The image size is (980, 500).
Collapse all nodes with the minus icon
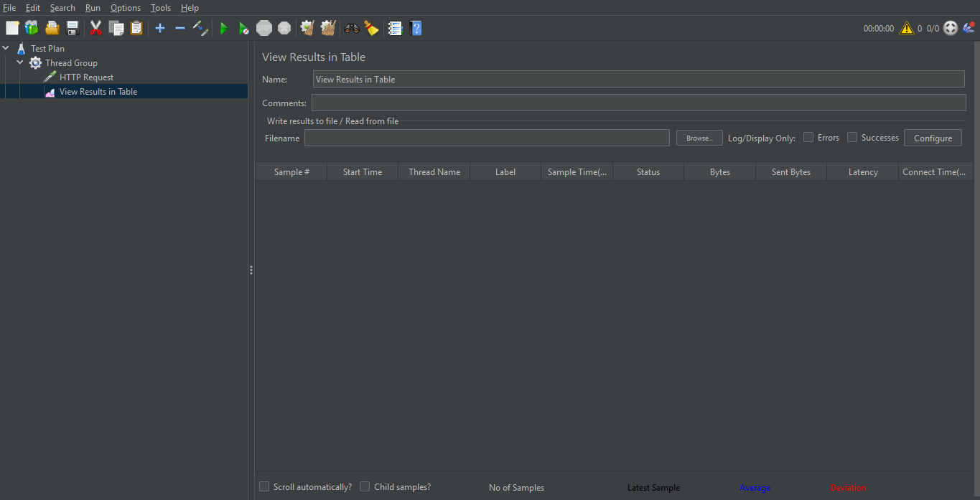point(180,28)
